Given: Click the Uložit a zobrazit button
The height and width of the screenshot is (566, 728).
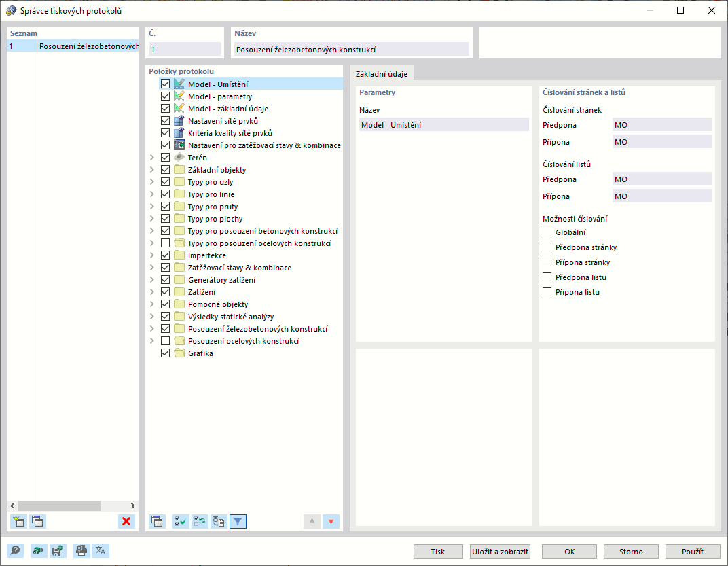Looking at the screenshot, I should [x=500, y=552].
